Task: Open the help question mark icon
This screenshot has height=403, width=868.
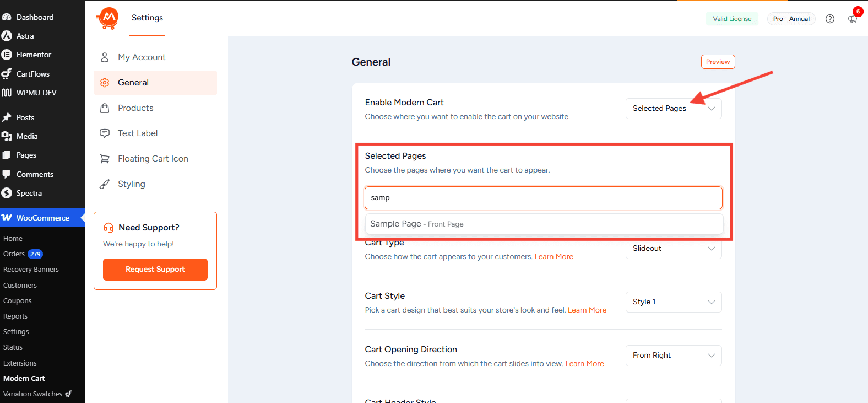Action: (830, 19)
